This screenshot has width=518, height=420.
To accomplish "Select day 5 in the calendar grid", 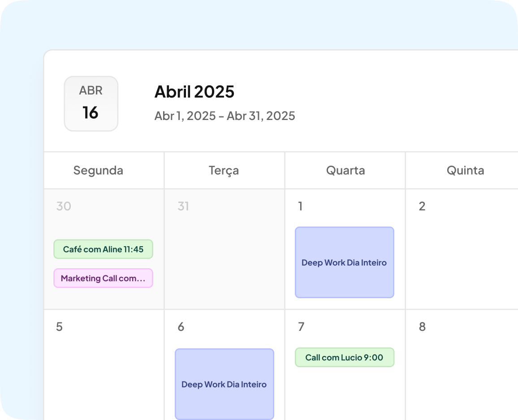I will [x=59, y=327].
